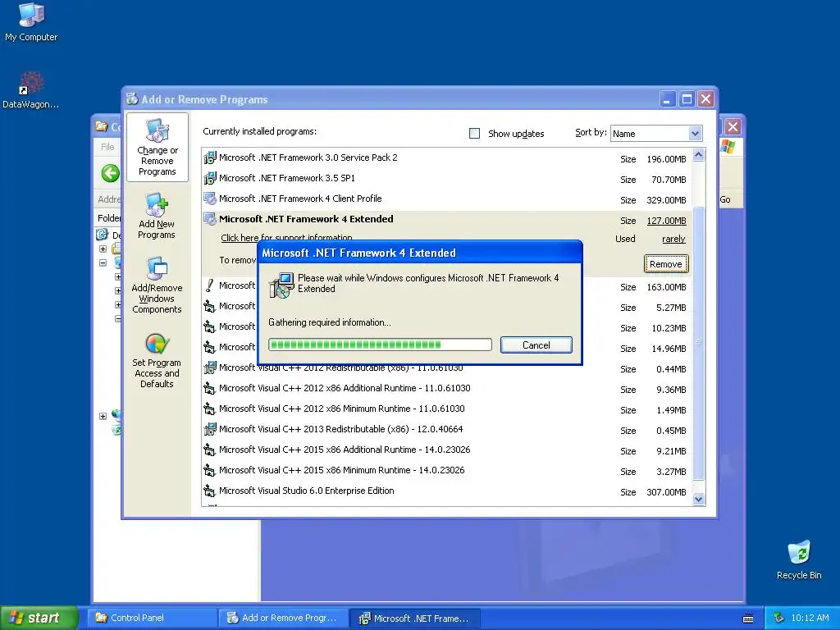Viewport: 840px width, 630px height.
Task: Select Add New Programs sidebar icon
Action: pos(157,217)
